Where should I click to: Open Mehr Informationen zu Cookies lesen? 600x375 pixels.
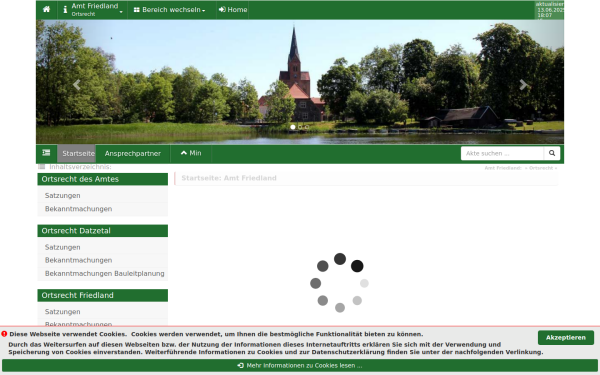click(x=300, y=365)
